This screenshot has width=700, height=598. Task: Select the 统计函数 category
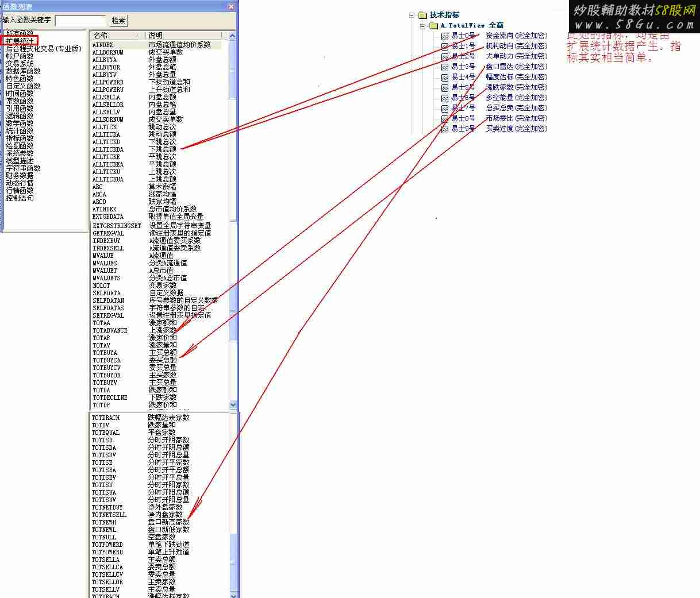pyautogui.click(x=20, y=130)
